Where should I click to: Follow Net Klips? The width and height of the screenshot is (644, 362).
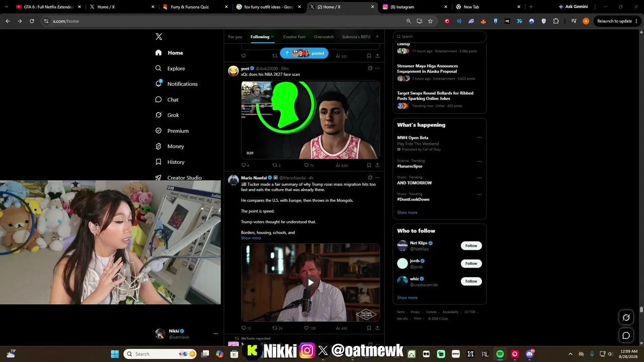pyautogui.click(x=471, y=246)
